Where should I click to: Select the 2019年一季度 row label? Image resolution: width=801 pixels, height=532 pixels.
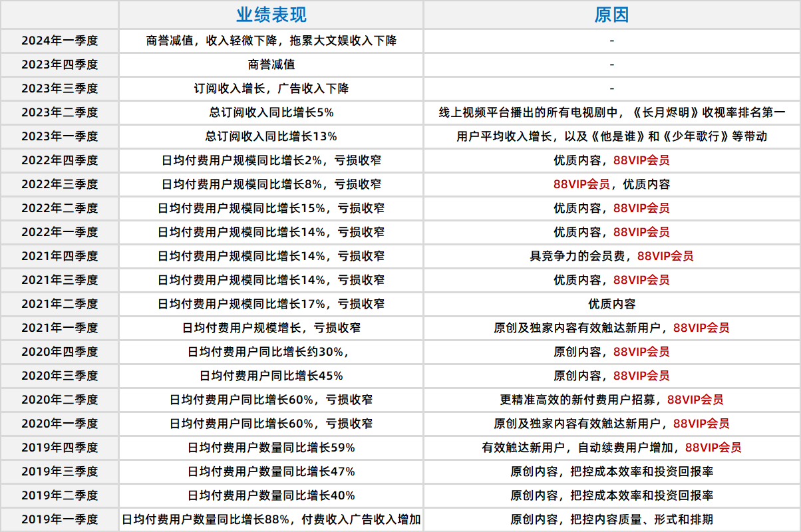pyautogui.click(x=60, y=519)
